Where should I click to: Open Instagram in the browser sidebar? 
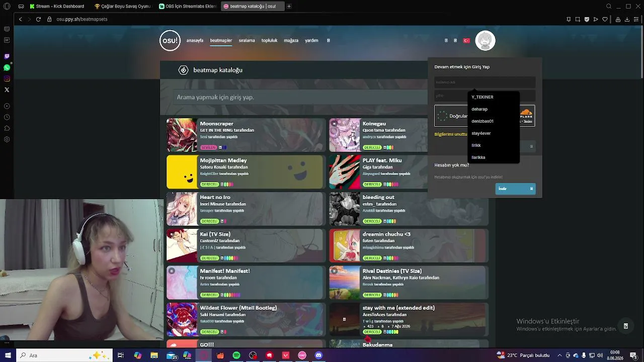[x=7, y=78]
